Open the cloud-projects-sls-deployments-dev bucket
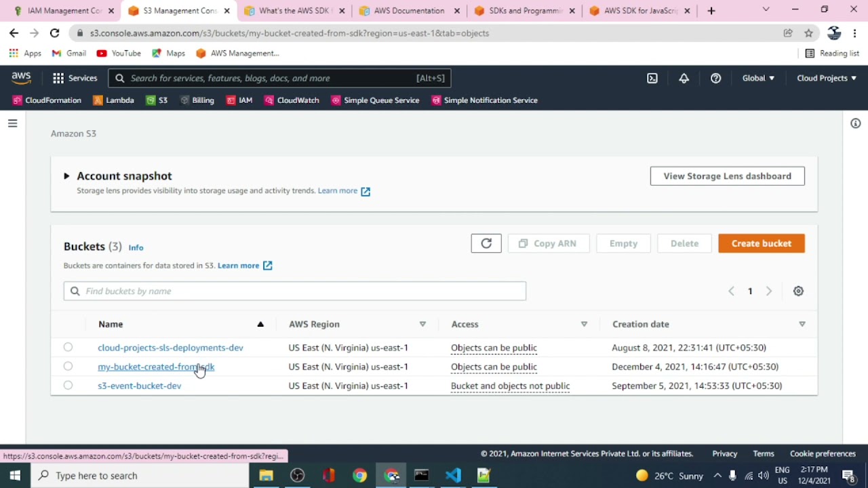 [170, 347]
